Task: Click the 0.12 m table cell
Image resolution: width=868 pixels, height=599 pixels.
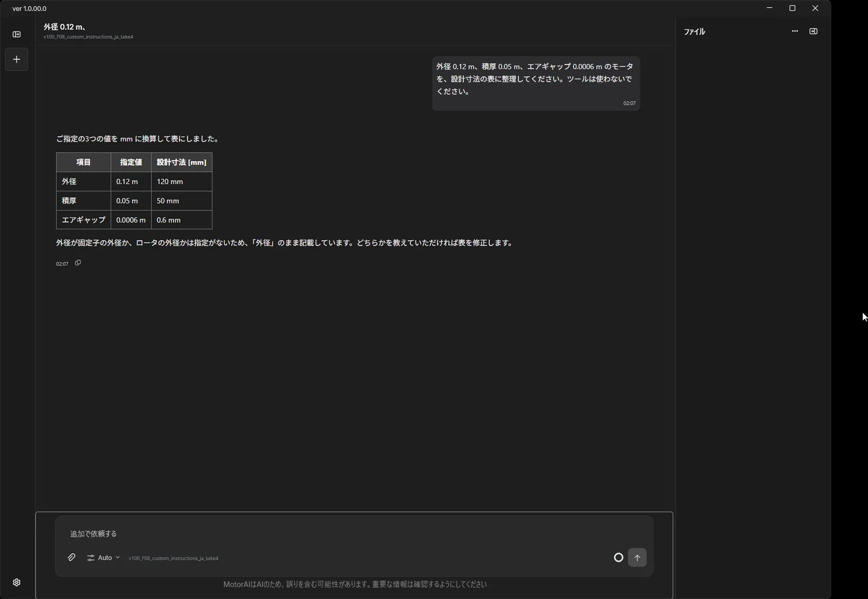Action: [131, 182]
